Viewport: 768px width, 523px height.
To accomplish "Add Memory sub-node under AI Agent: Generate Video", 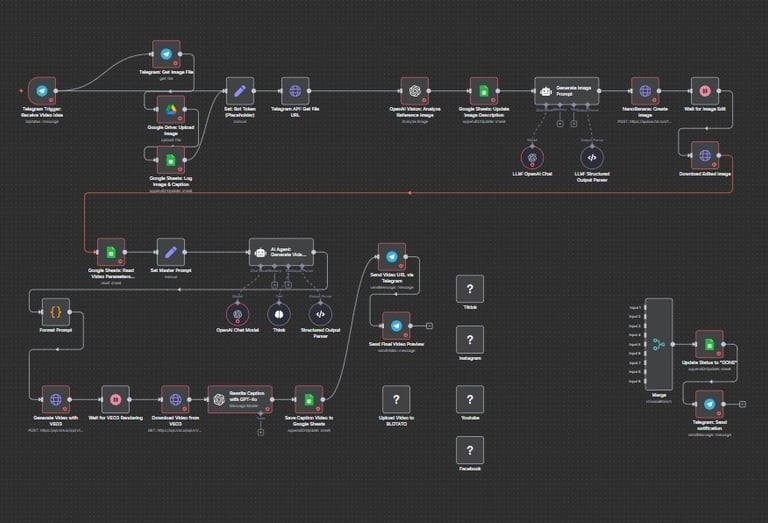I will pos(274,285).
